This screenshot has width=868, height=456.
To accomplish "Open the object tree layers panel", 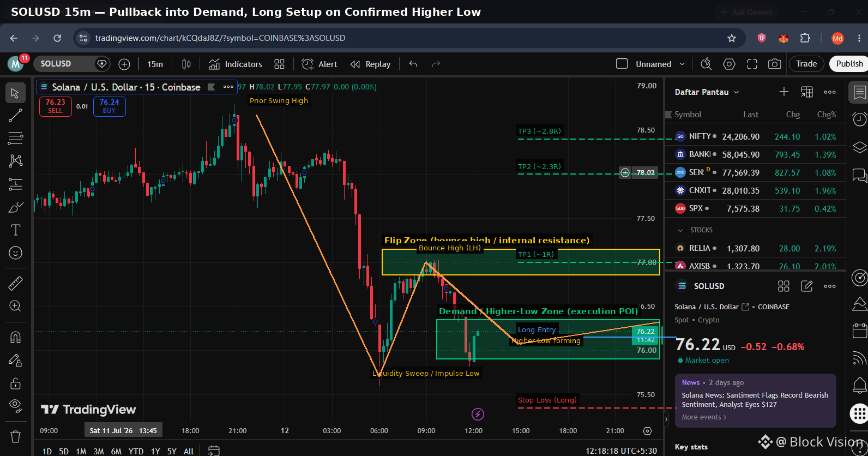I will click(859, 147).
